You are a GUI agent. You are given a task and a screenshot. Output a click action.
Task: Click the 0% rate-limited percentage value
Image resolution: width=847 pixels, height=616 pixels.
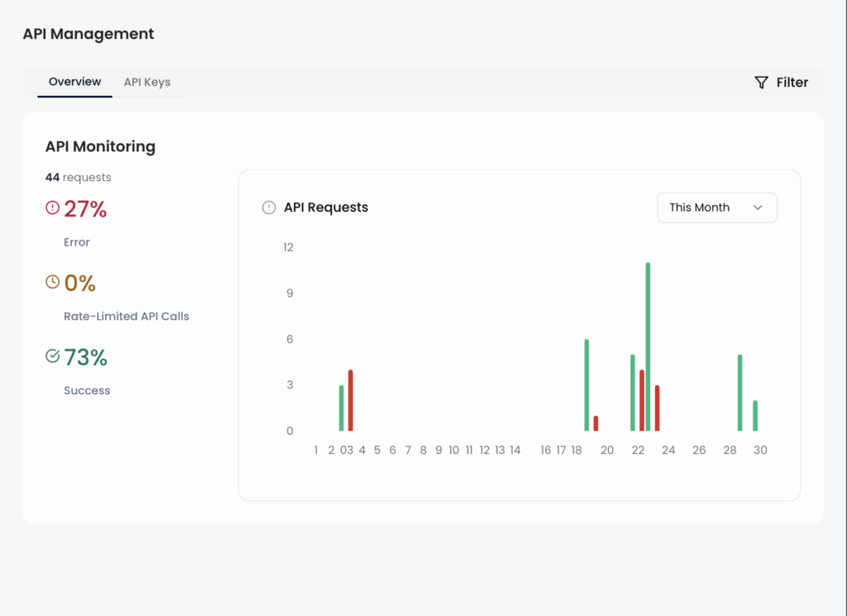coord(79,284)
